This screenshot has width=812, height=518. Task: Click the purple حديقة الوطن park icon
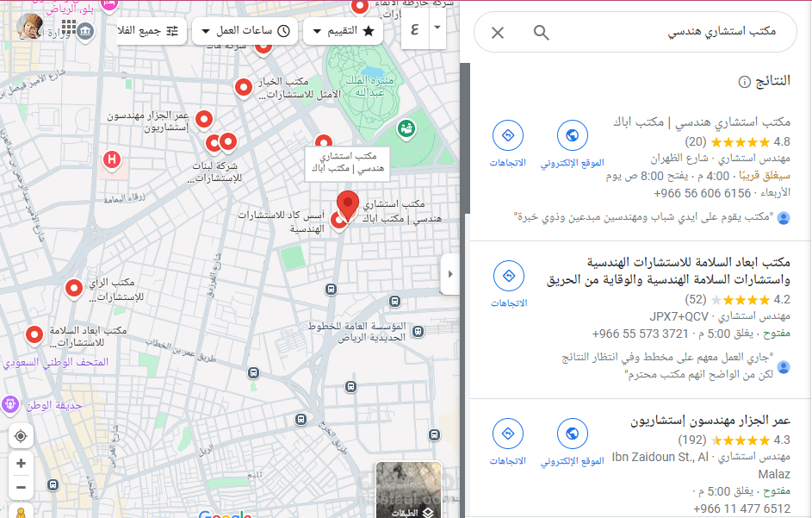[10, 404]
